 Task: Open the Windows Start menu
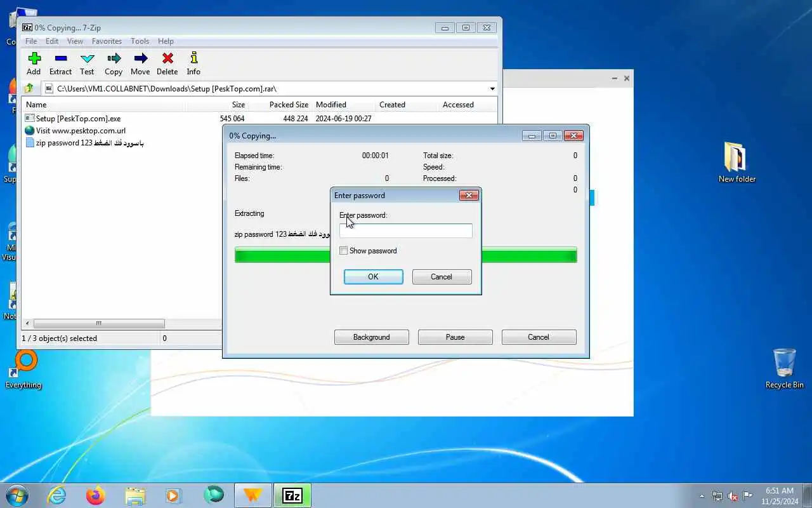[16, 495]
